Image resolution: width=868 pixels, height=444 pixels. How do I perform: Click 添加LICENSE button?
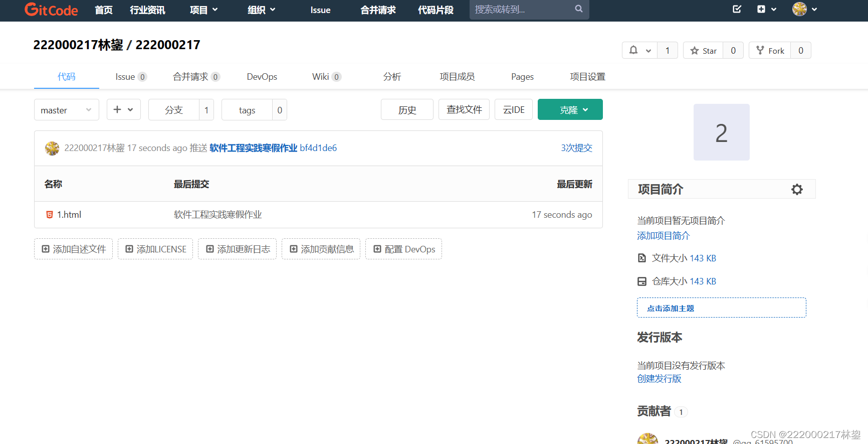pyautogui.click(x=155, y=249)
